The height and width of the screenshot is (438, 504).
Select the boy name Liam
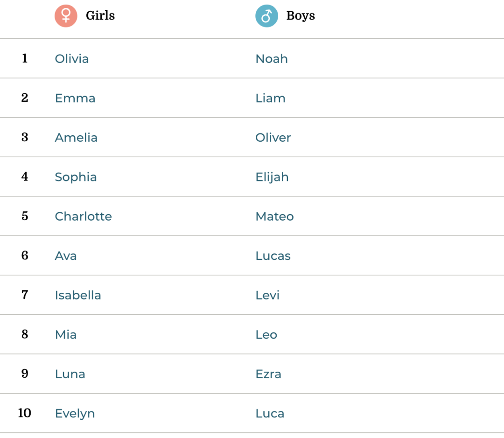(x=270, y=98)
